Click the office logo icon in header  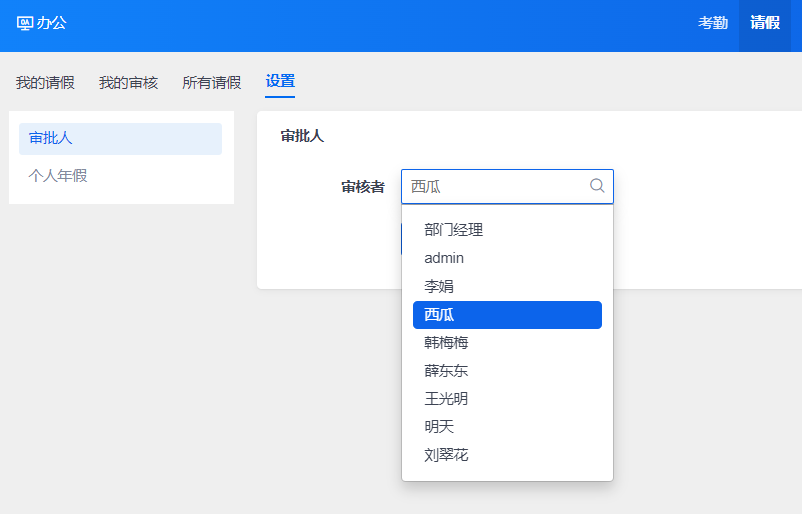(25, 23)
